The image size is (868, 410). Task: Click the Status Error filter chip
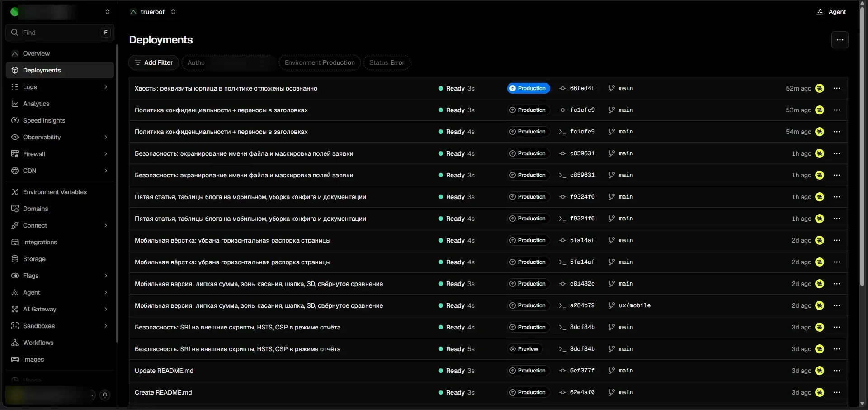coord(387,62)
